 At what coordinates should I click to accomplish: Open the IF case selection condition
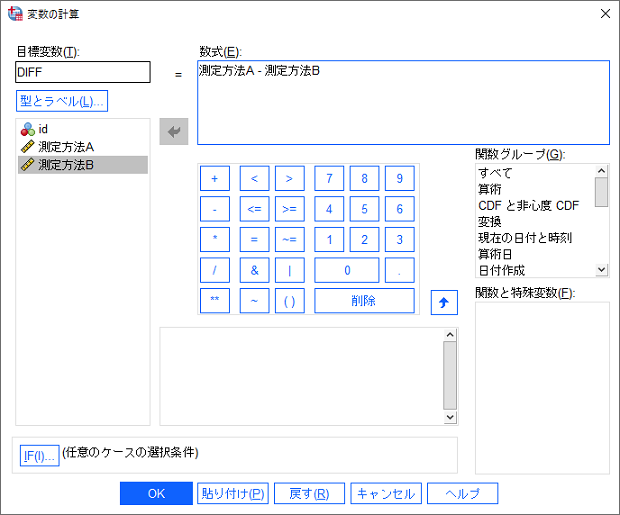pyautogui.click(x=39, y=455)
